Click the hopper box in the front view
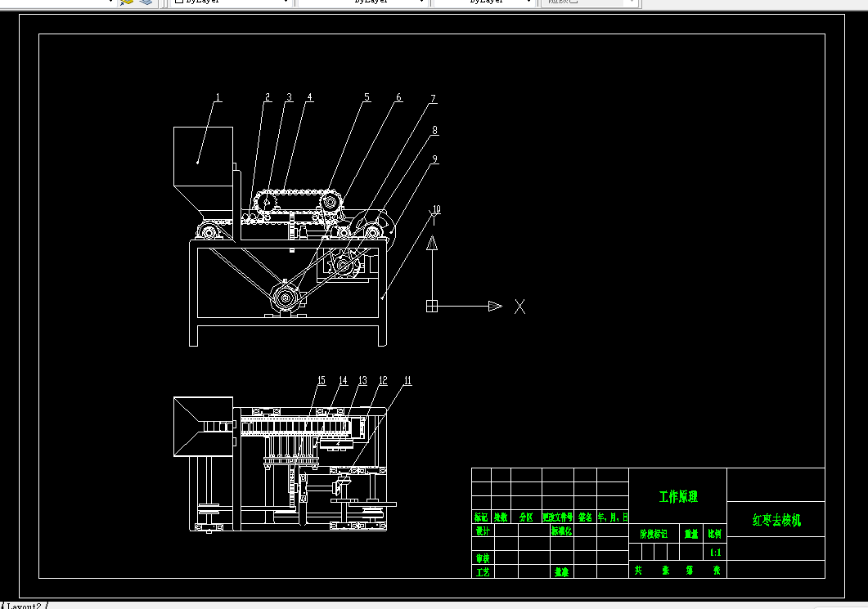 [x=203, y=156]
